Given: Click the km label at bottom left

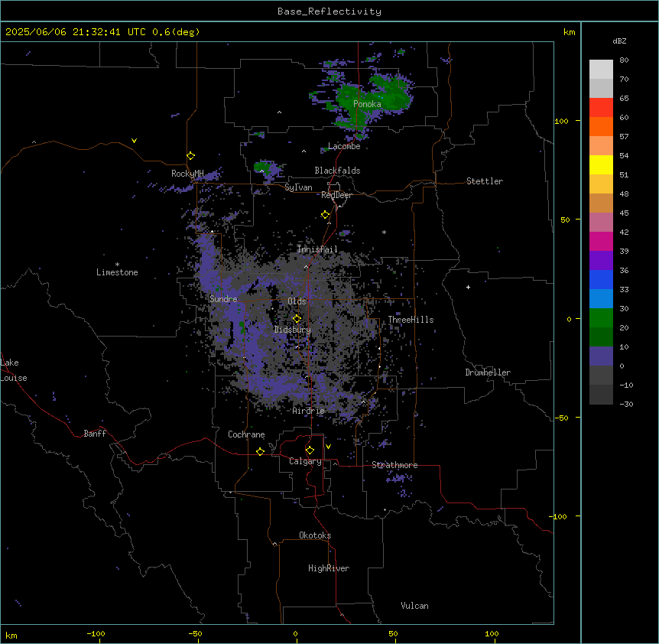Looking at the screenshot, I should pyautogui.click(x=11, y=635).
